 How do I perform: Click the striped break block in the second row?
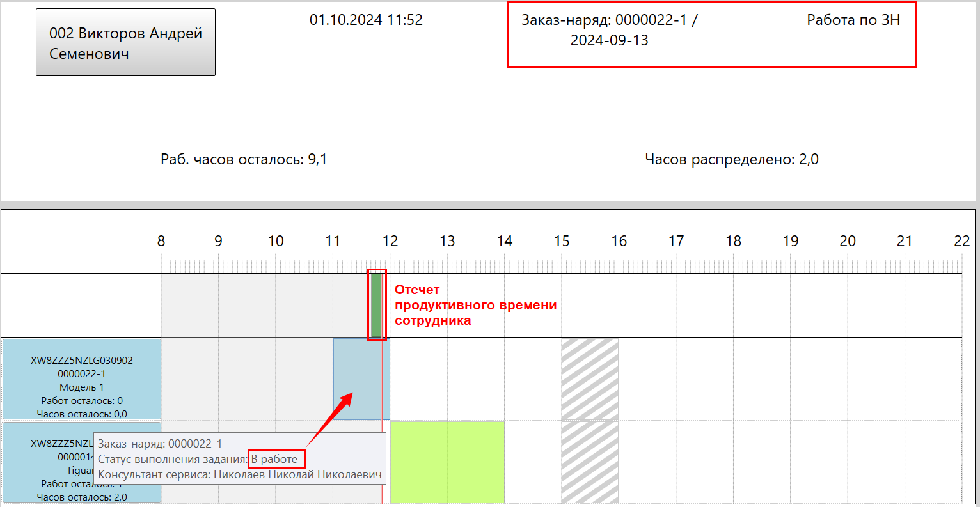click(590, 462)
